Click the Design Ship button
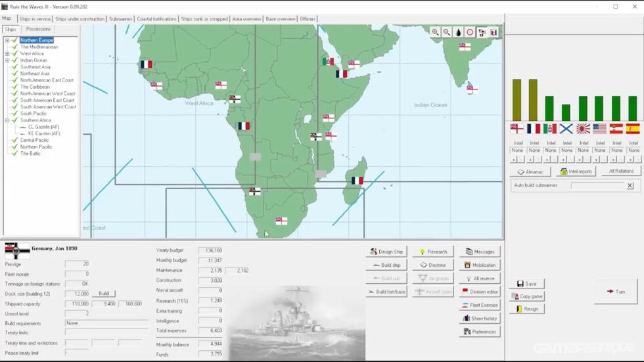 386,252
